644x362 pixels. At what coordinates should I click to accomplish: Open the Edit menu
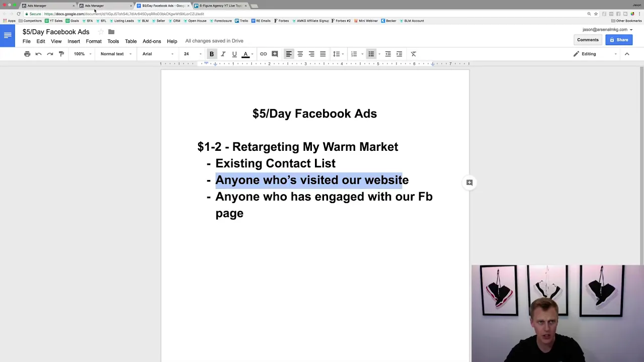click(x=41, y=41)
